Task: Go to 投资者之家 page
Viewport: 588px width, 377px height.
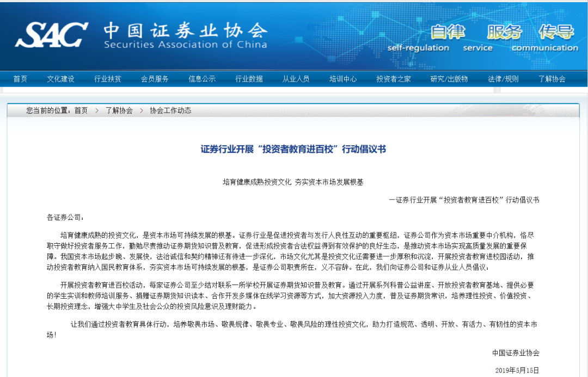Action: coord(394,79)
